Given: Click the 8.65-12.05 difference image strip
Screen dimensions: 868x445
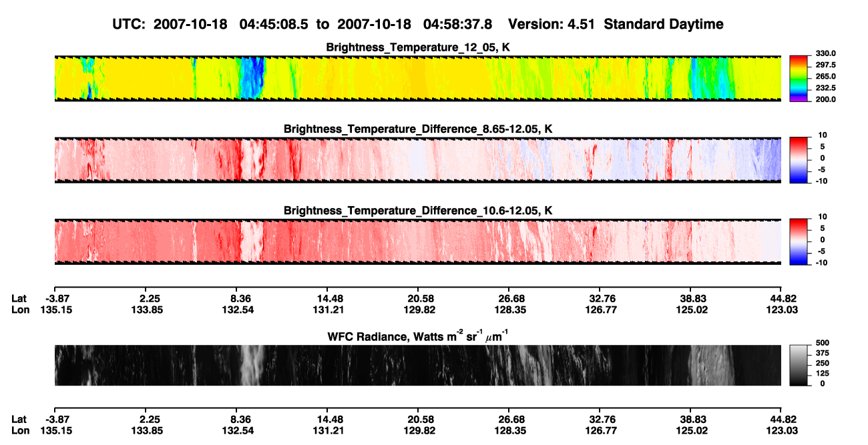Looking at the screenshot, I should 418,159.
